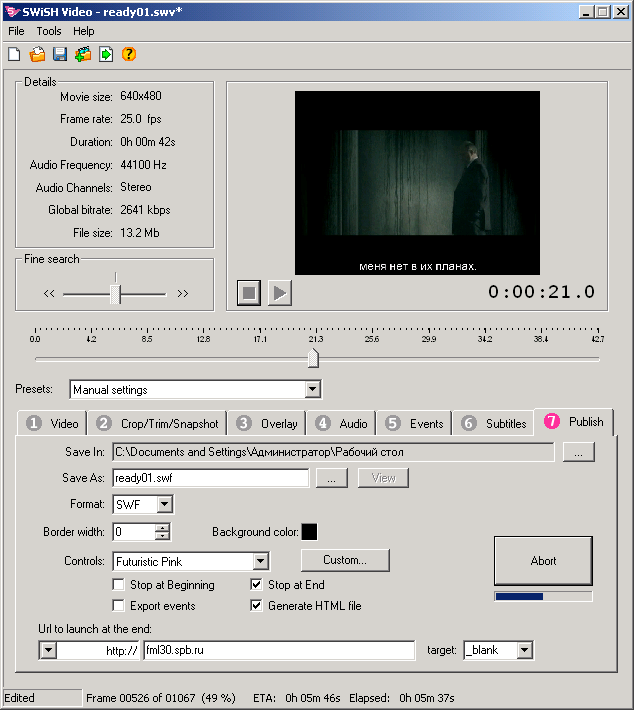This screenshot has width=634, height=710.
Task: Minimize the SWiSH Video window
Action: [x=586, y=12]
